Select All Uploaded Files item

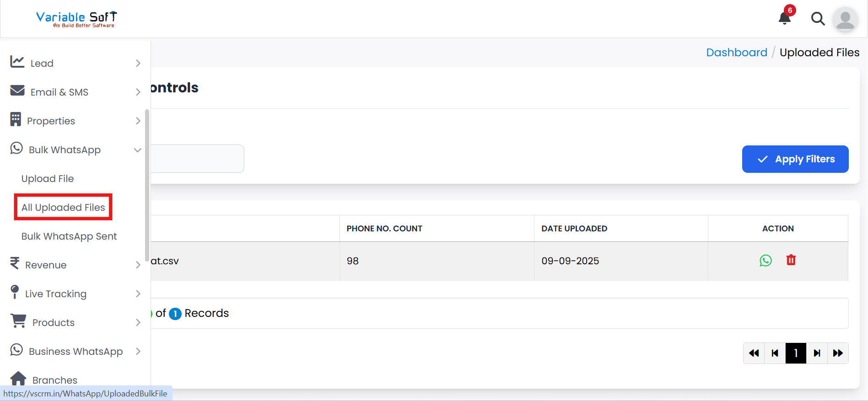tap(63, 207)
